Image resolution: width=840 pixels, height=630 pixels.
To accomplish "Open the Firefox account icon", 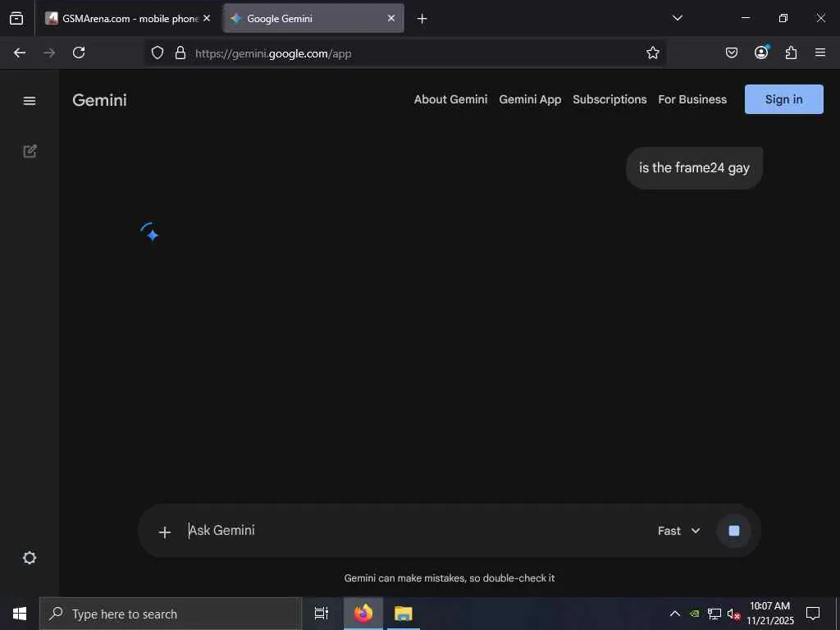I will (761, 52).
